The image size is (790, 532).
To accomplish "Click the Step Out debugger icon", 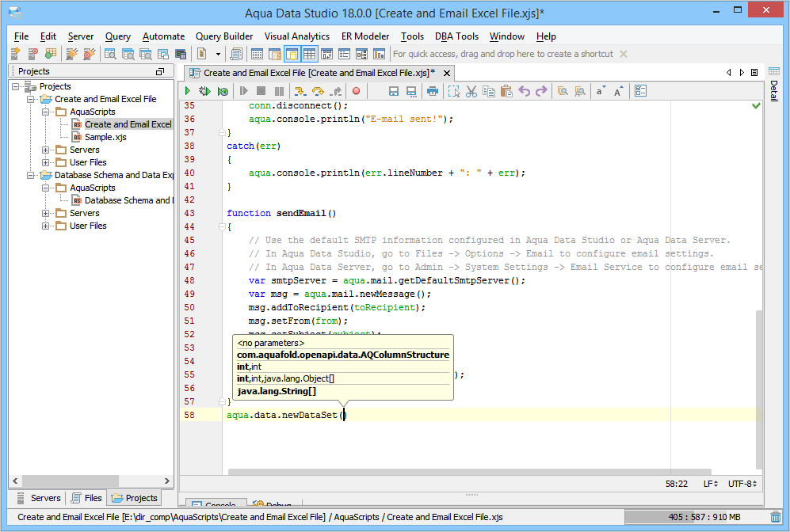I will click(336, 91).
